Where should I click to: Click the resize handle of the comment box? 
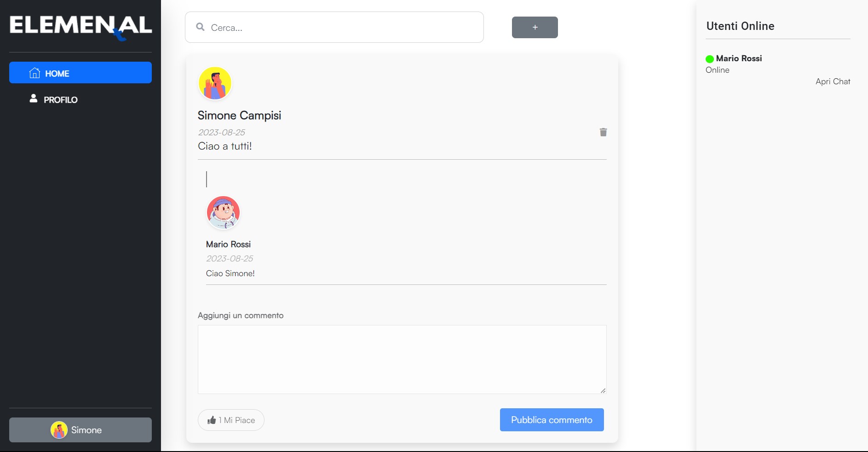pyautogui.click(x=603, y=390)
